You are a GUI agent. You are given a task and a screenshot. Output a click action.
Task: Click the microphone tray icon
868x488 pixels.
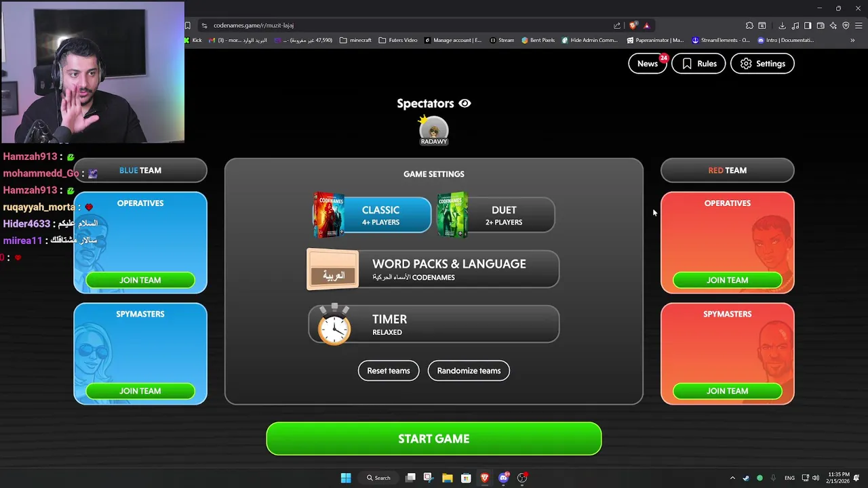(773, 478)
